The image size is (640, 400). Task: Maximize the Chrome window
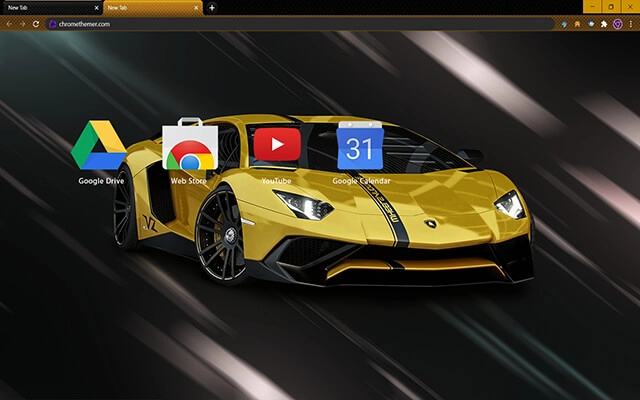pos(611,7)
